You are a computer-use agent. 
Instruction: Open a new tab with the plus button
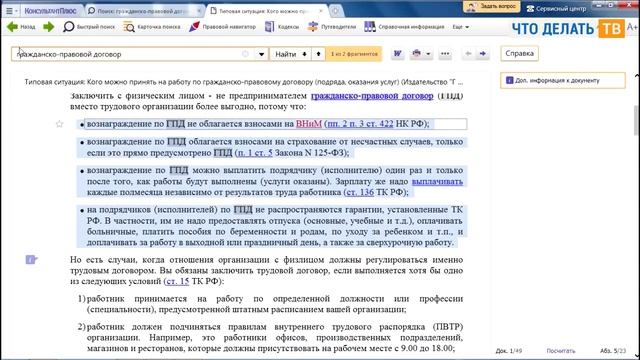[335, 11]
